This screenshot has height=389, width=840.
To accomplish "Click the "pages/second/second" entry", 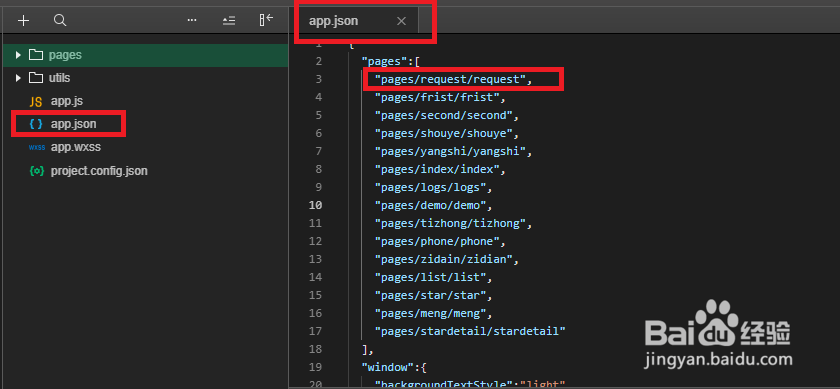I will [x=447, y=115].
